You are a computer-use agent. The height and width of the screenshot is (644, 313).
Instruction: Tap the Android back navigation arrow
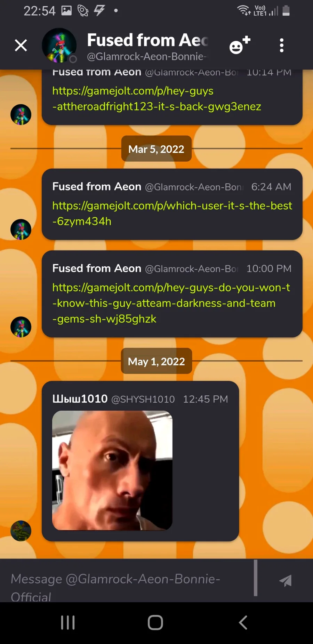click(243, 622)
